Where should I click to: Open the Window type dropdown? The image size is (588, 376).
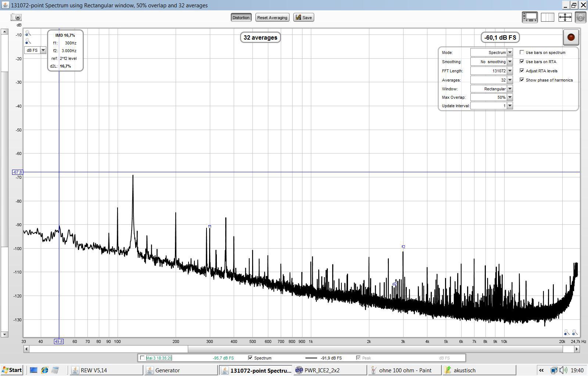pyautogui.click(x=510, y=89)
